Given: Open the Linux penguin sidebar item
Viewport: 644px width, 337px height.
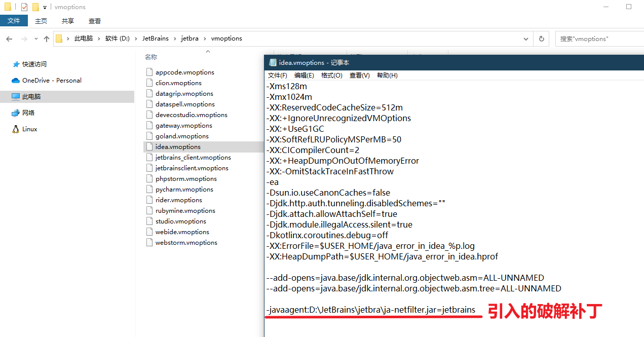Looking at the screenshot, I should click(29, 129).
